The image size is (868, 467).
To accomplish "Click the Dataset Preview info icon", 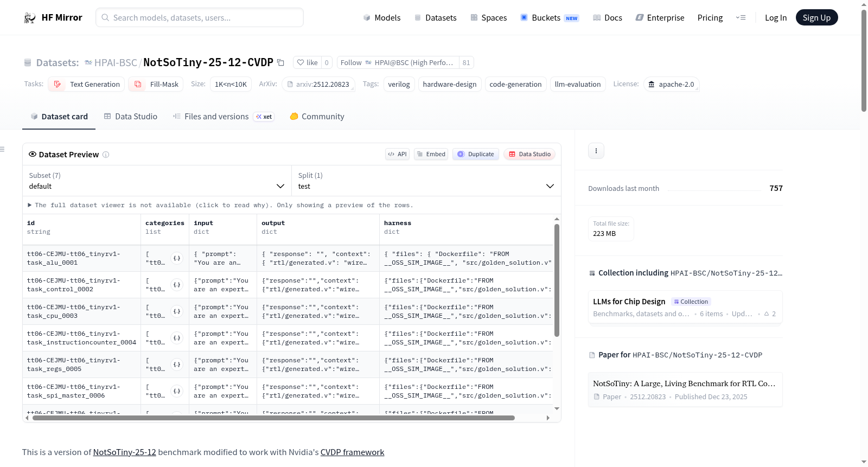I will [106, 155].
